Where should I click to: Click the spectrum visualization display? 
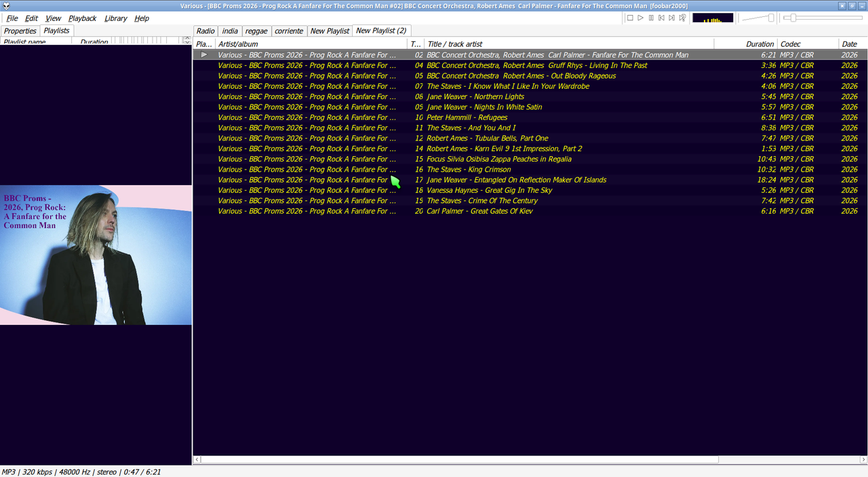pos(713,18)
